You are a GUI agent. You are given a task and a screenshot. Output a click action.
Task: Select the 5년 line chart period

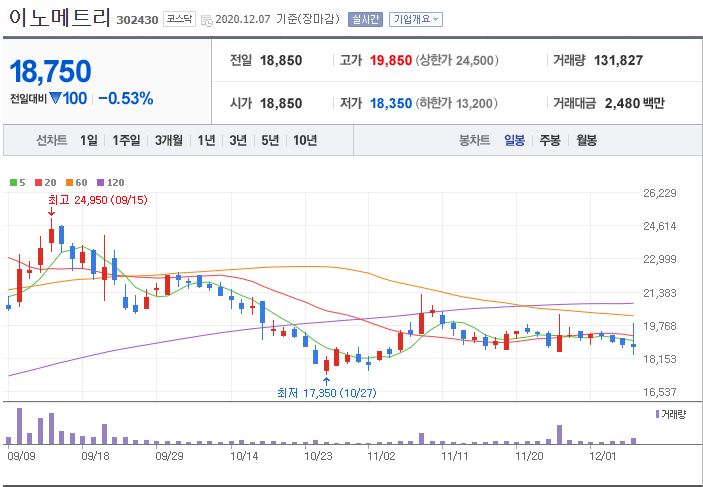[x=270, y=140]
